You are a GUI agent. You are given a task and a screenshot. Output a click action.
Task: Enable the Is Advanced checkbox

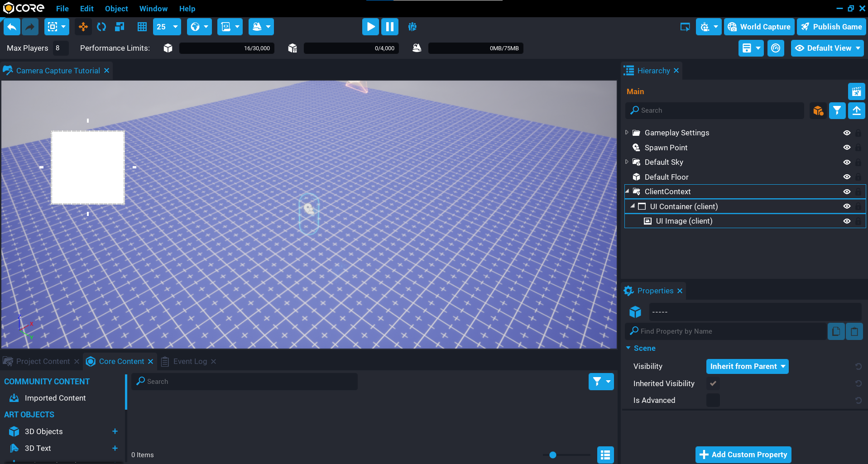(x=713, y=400)
